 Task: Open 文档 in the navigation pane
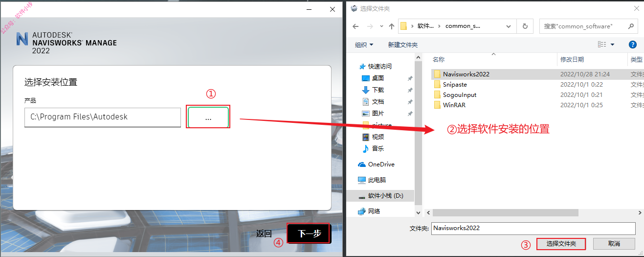(x=378, y=102)
